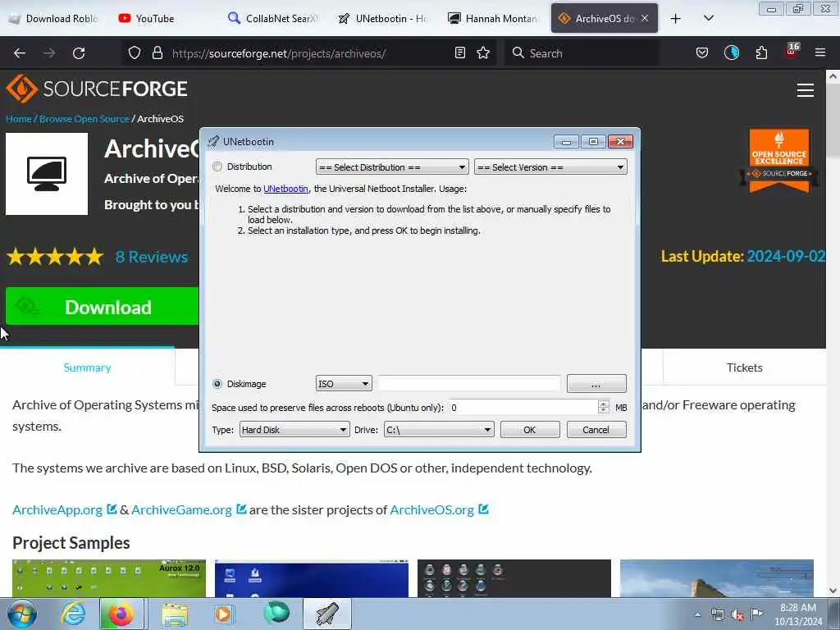The width and height of the screenshot is (840, 630).
Task: Select the Tickets tab
Action: (745, 367)
